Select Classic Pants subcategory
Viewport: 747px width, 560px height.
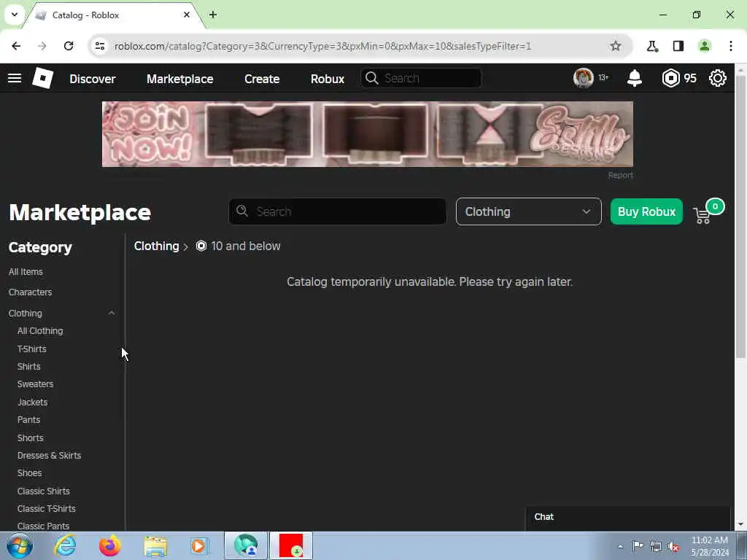[x=43, y=526]
